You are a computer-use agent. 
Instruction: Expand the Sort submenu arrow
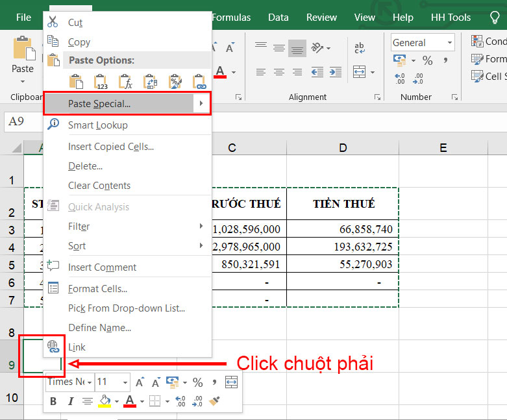[201, 245]
